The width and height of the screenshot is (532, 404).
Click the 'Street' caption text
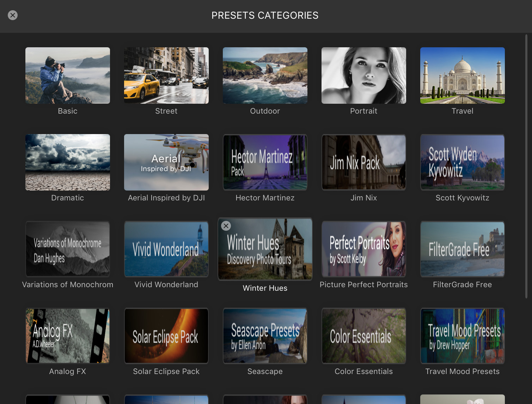point(166,111)
